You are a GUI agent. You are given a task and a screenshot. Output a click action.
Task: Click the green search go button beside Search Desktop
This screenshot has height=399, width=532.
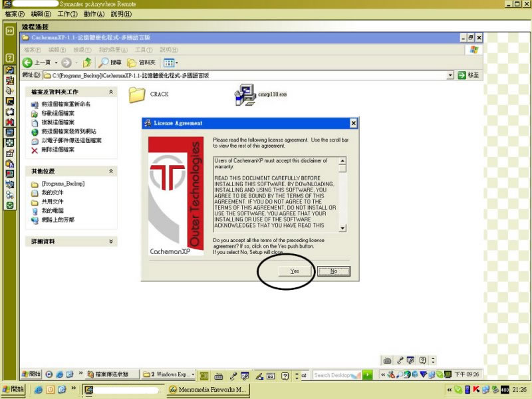click(367, 375)
